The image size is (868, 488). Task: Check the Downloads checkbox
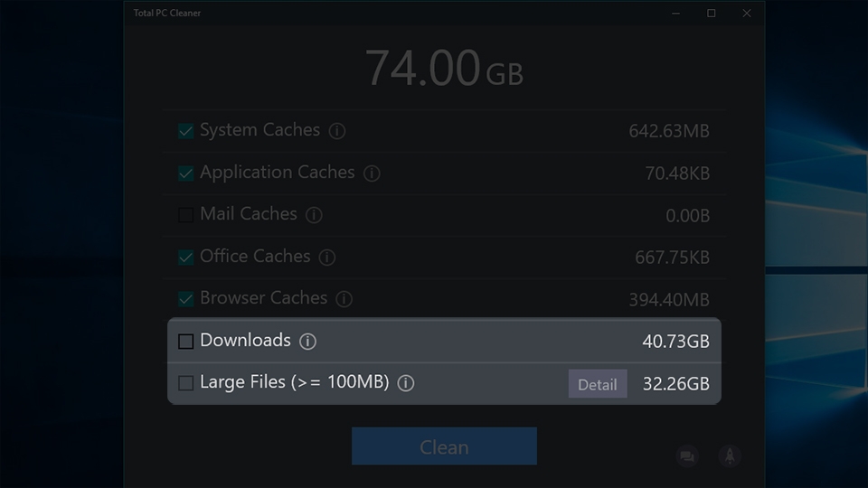[186, 342]
